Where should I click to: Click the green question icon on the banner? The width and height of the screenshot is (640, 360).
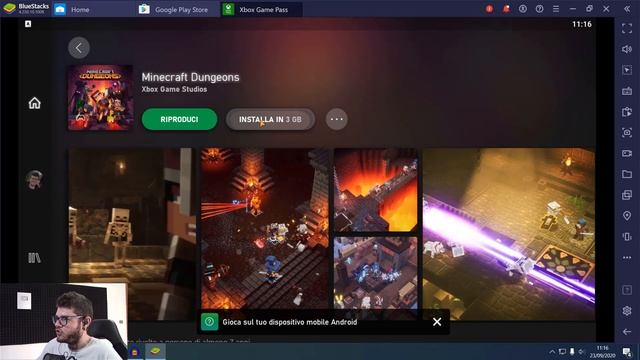point(209,322)
